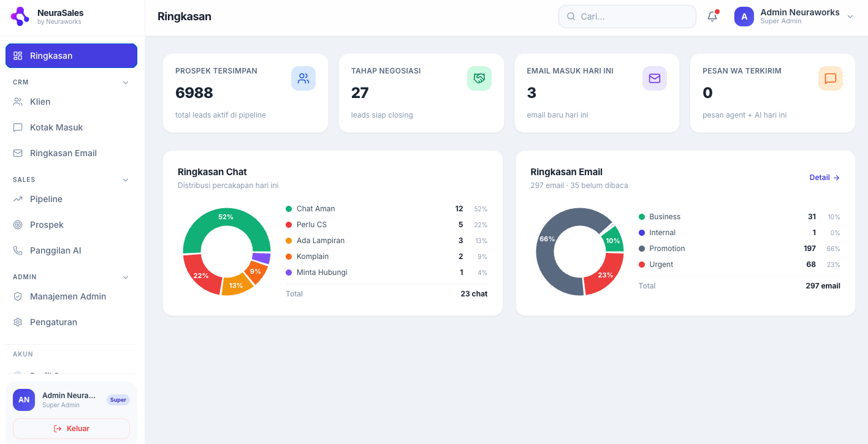Screen dimensions: 868x444
Task: Click the Keluar logout button
Action: coord(71,429)
